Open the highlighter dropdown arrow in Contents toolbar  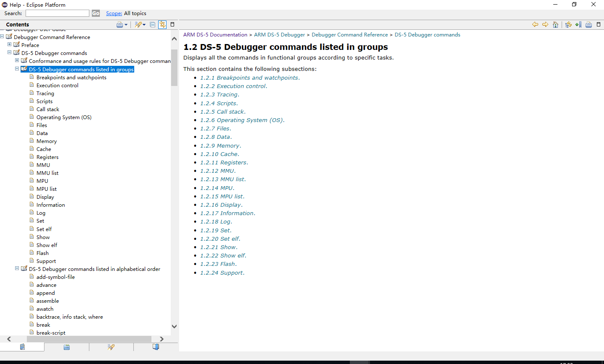tap(144, 25)
